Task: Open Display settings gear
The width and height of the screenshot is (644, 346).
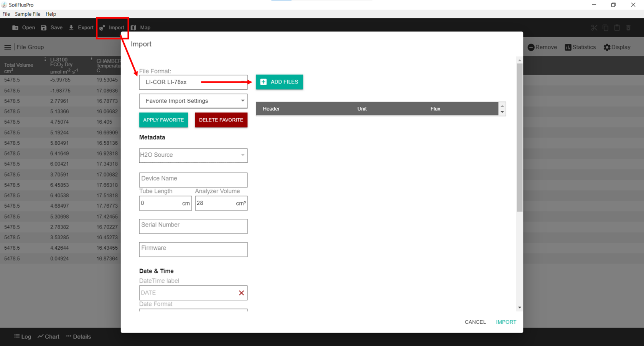Action: coord(607,47)
